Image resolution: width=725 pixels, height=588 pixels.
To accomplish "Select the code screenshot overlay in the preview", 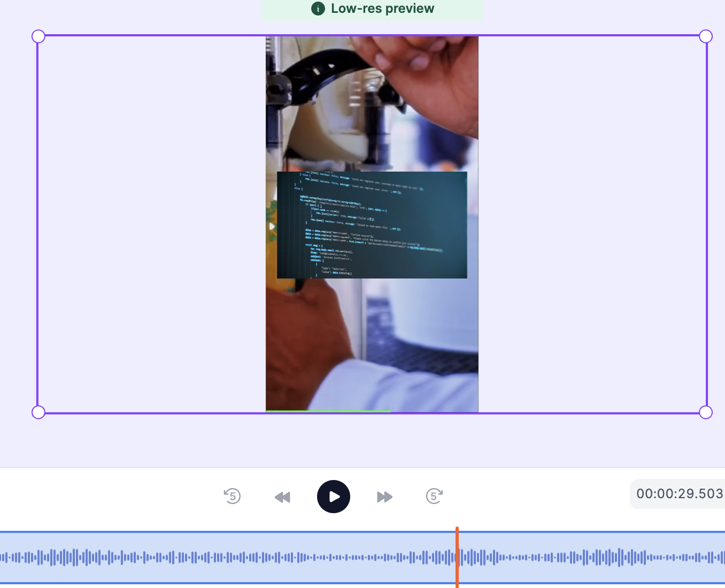I will click(372, 225).
